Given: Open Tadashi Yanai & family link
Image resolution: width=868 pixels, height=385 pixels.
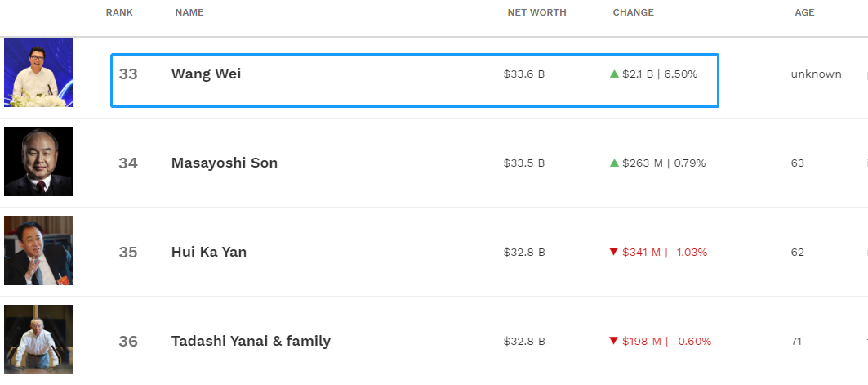Looking at the screenshot, I should pyautogui.click(x=251, y=341).
